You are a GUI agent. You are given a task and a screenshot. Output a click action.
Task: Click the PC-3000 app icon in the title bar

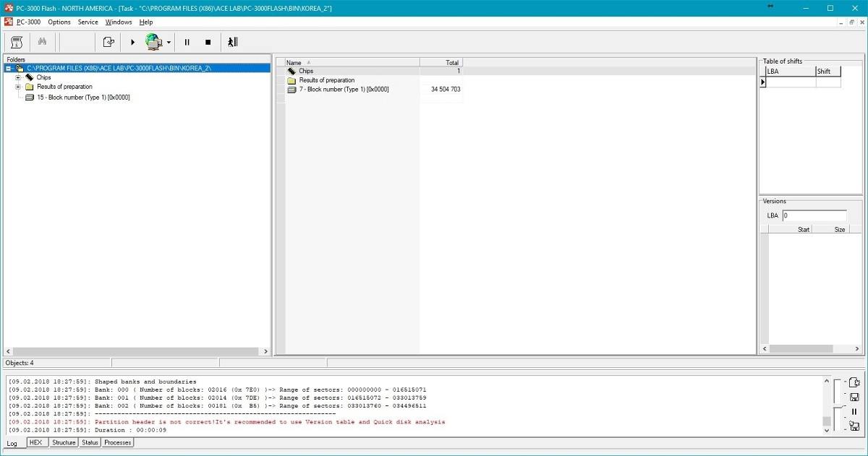tap(7, 7)
